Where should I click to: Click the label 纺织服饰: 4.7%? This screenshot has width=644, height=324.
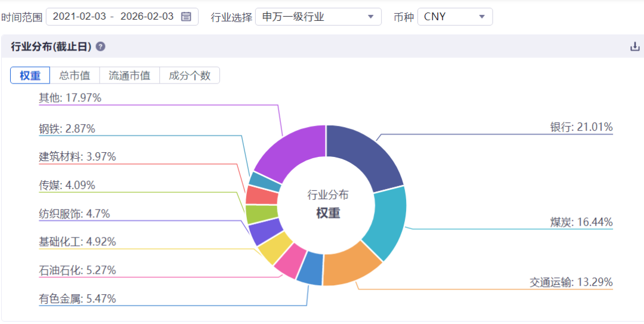(x=75, y=214)
